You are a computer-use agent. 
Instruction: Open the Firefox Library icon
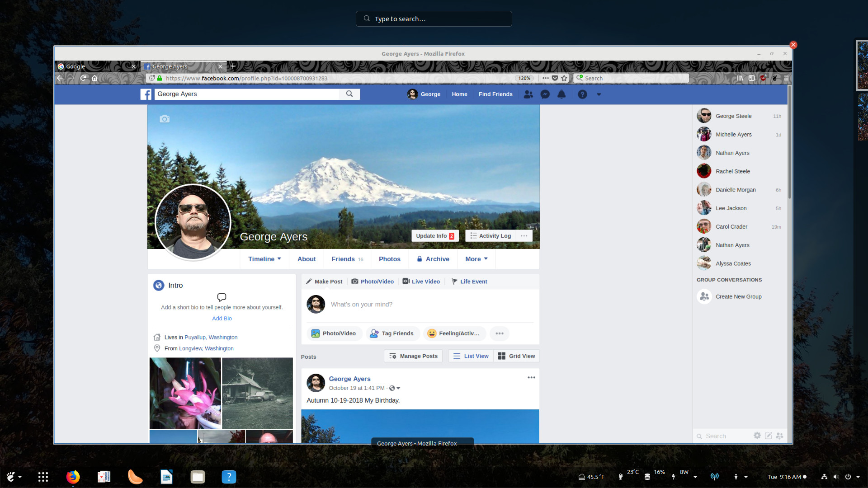coord(740,78)
